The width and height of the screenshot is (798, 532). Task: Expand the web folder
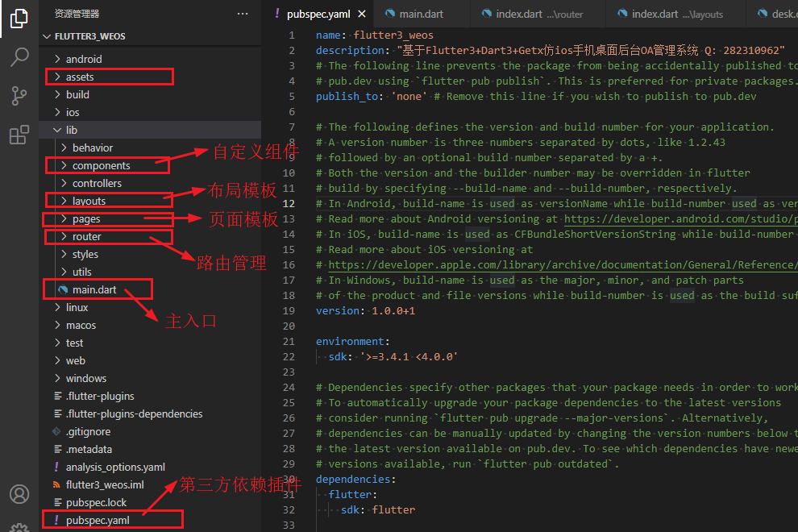(151, 361)
